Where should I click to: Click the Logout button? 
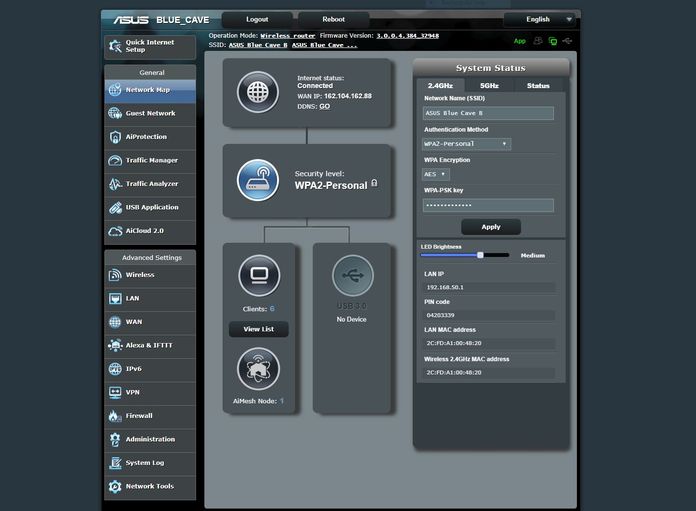point(257,20)
